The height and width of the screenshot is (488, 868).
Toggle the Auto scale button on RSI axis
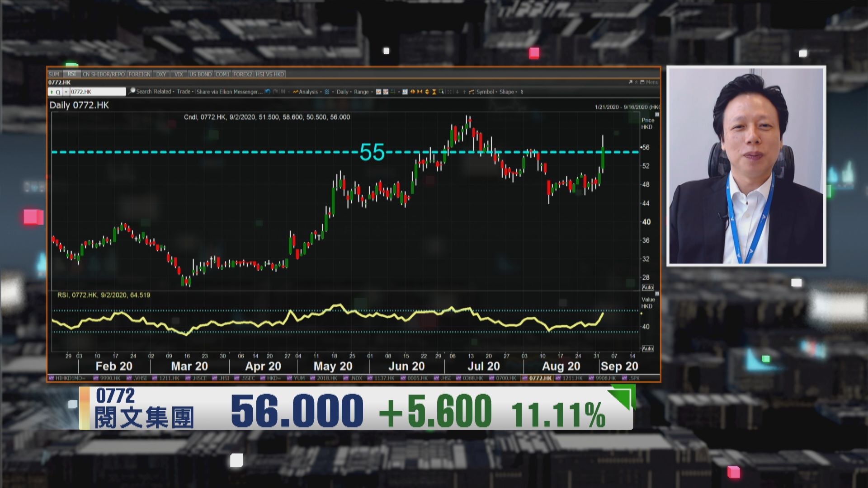click(647, 348)
